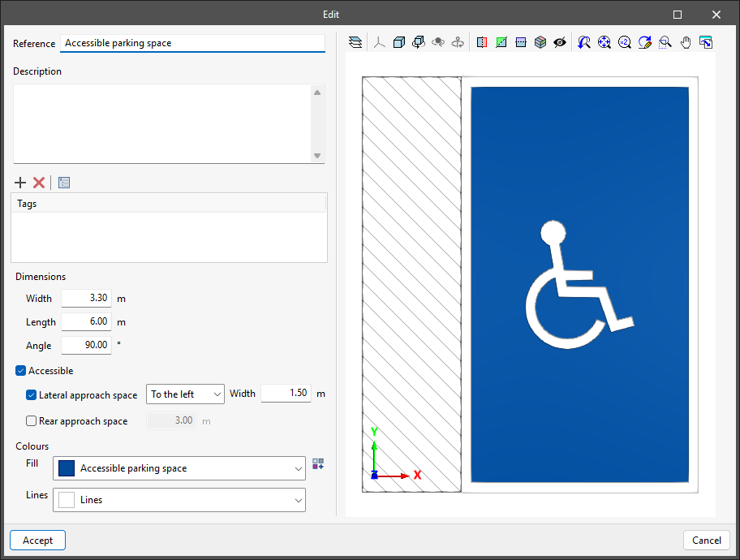The width and height of the screenshot is (740, 560).
Task: Click lateral approach Width 1.50 field
Action: pyautogui.click(x=286, y=394)
